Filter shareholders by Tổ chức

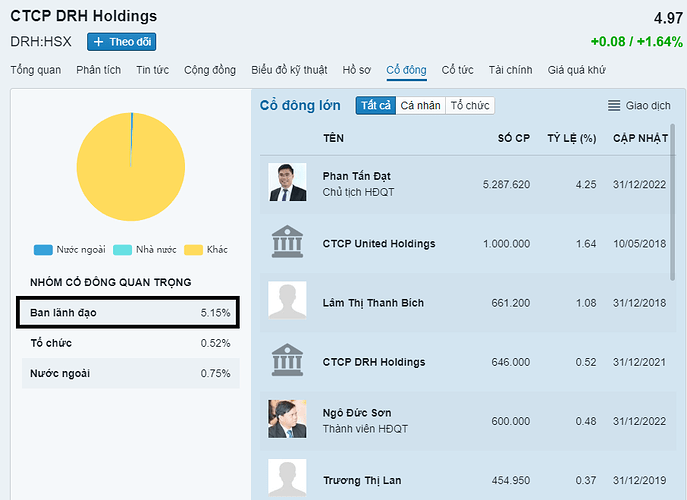(470, 106)
